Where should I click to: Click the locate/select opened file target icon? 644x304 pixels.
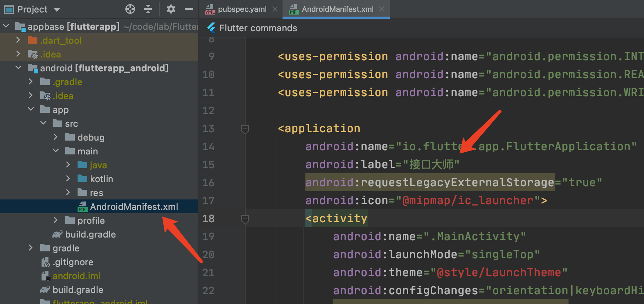pos(130,9)
